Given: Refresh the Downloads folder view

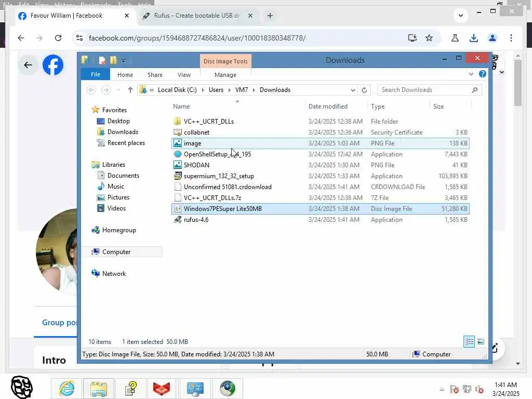Looking at the screenshot, I should 364,90.
